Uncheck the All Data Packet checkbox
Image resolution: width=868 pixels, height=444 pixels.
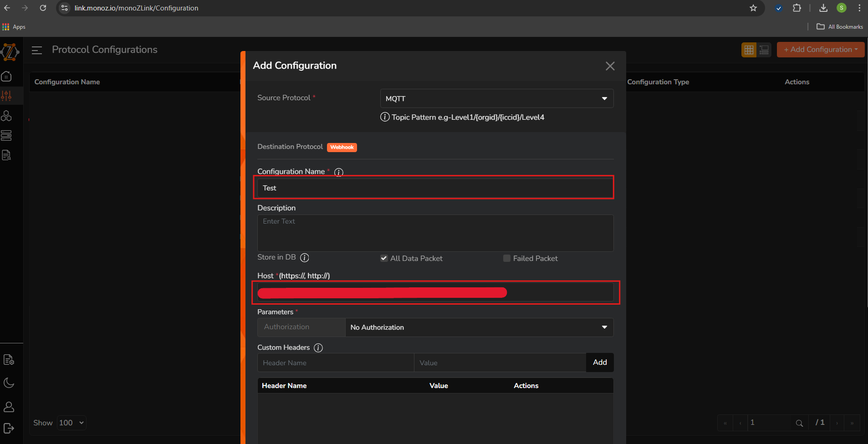pos(384,258)
